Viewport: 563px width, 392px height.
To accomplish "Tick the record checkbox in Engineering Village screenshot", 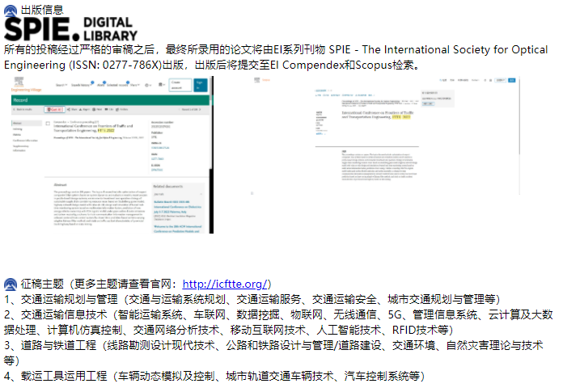I will pos(48,124).
